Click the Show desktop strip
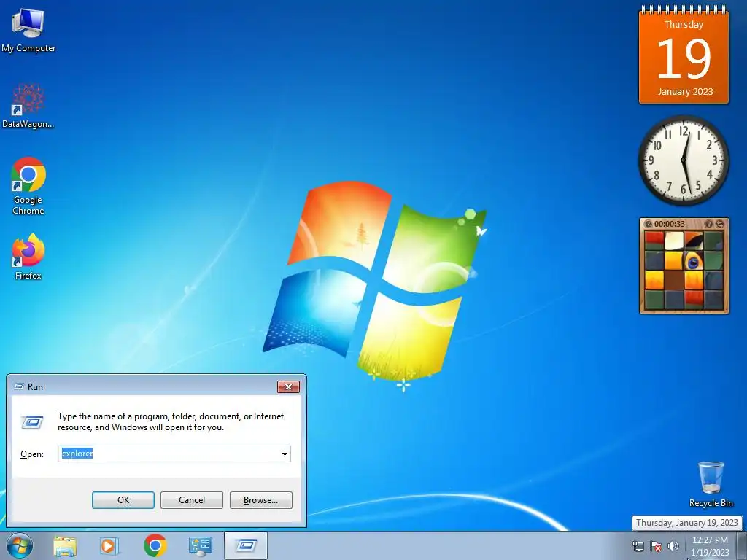 [x=741, y=545]
